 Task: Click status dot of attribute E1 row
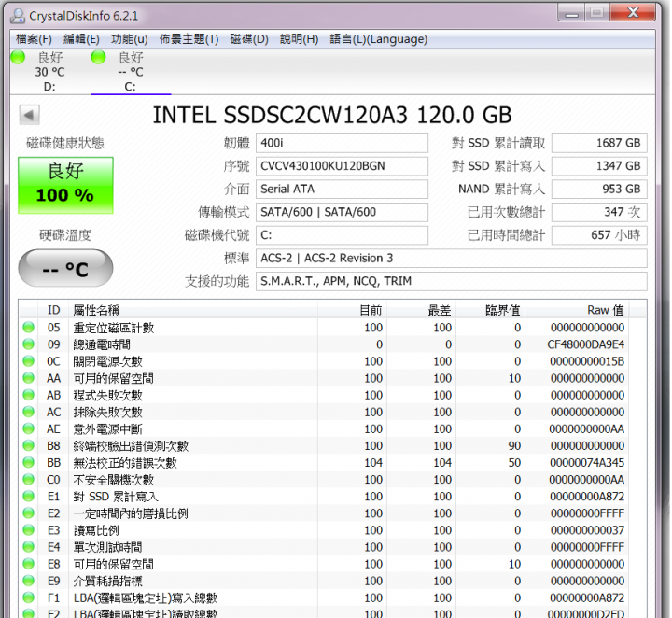pos(29,497)
